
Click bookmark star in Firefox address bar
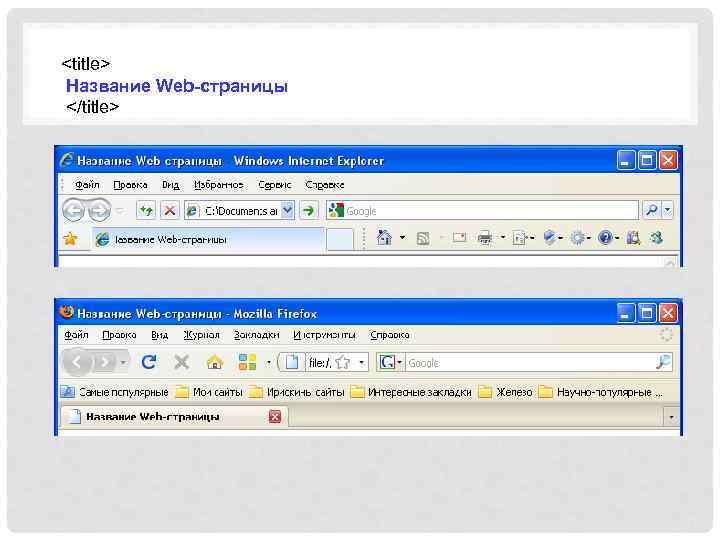pos(343,362)
